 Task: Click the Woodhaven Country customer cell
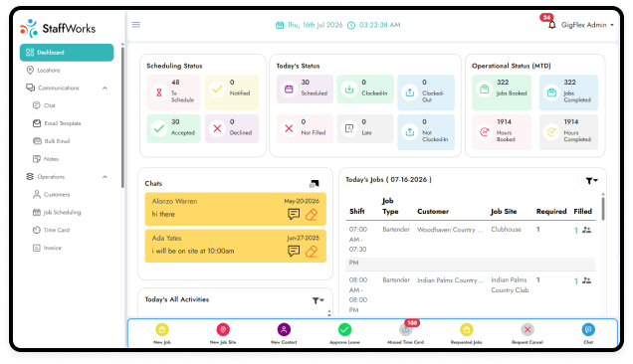point(450,230)
